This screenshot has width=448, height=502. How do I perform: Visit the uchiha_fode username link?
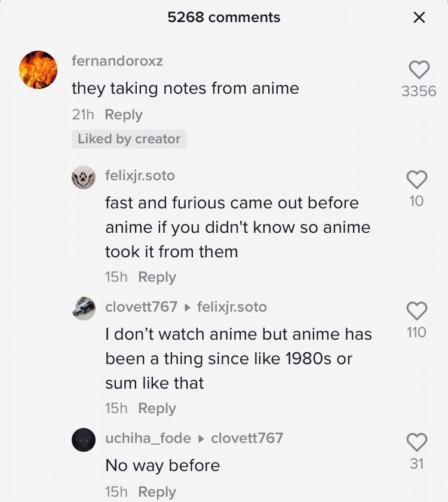point(148,438)
